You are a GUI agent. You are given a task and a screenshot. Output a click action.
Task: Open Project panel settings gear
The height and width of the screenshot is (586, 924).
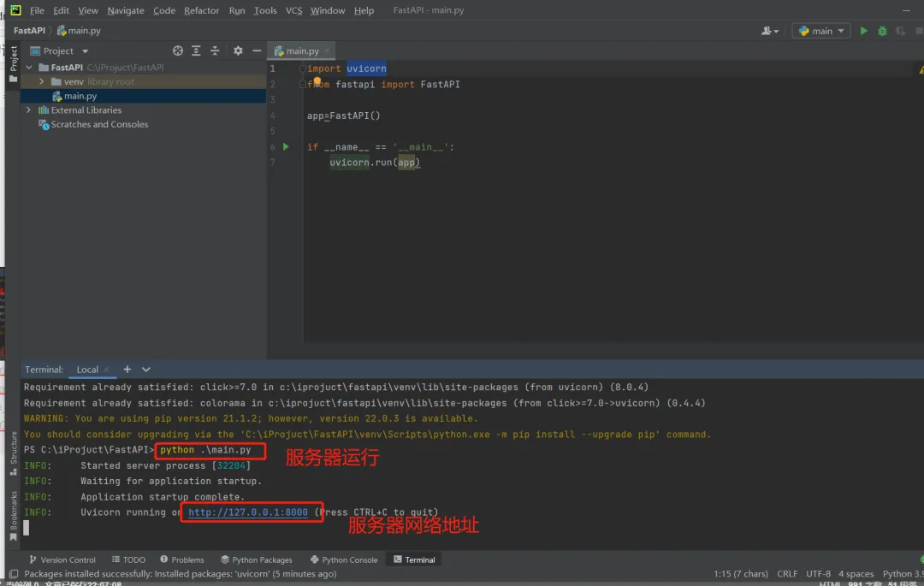[238, 50]
